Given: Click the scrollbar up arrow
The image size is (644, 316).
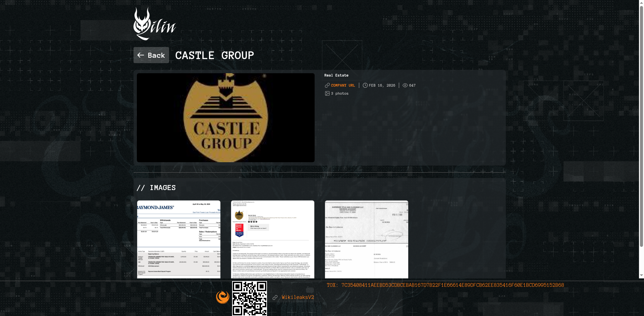Looking at the screenshot, I should (641, 2).
